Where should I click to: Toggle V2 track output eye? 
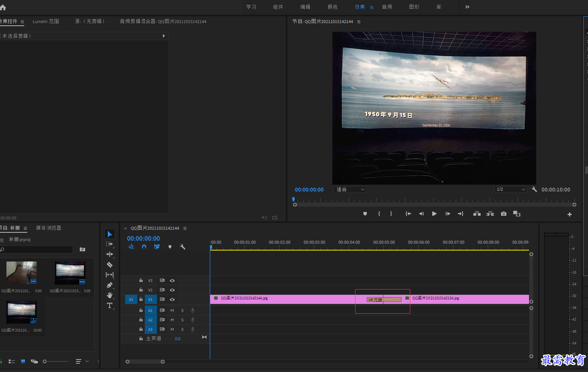pyautogui.click(x=172, y=290)
